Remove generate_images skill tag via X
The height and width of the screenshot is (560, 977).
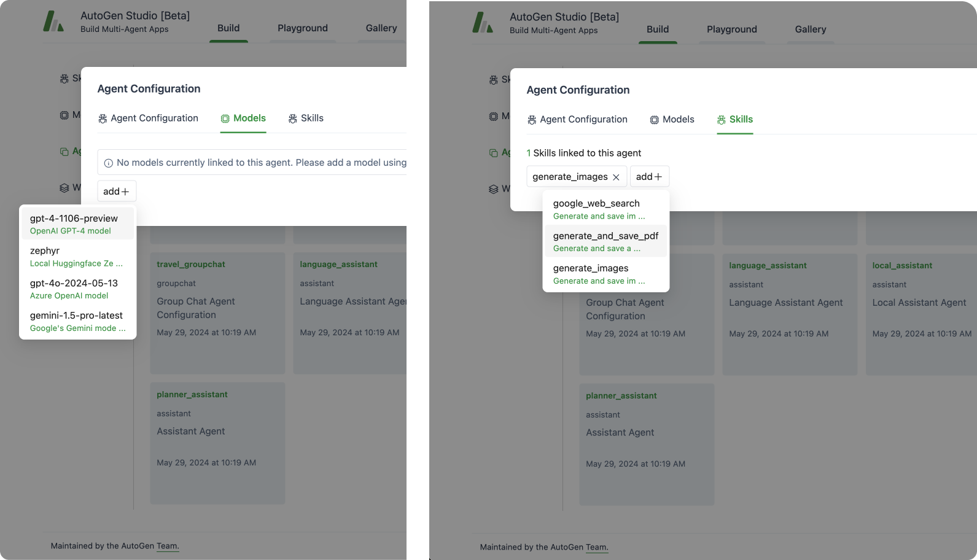coord(616,177)
